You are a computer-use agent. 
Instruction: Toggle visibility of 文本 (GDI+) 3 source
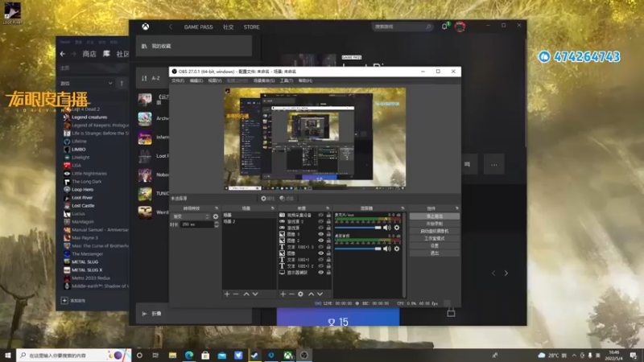(320, 247)
